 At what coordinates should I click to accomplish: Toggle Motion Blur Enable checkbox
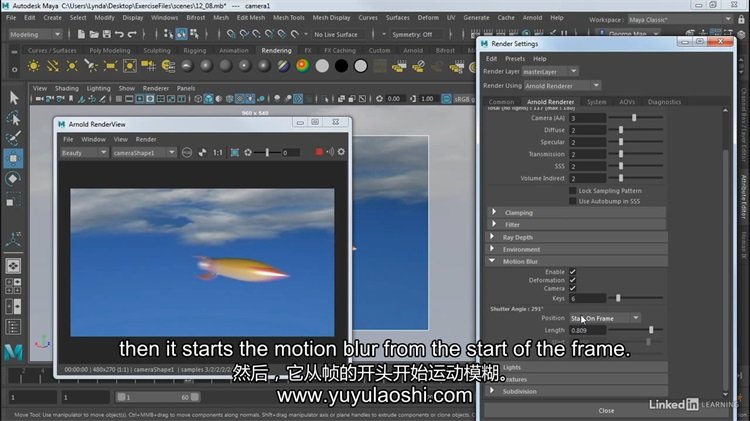(x=573, y=272)
